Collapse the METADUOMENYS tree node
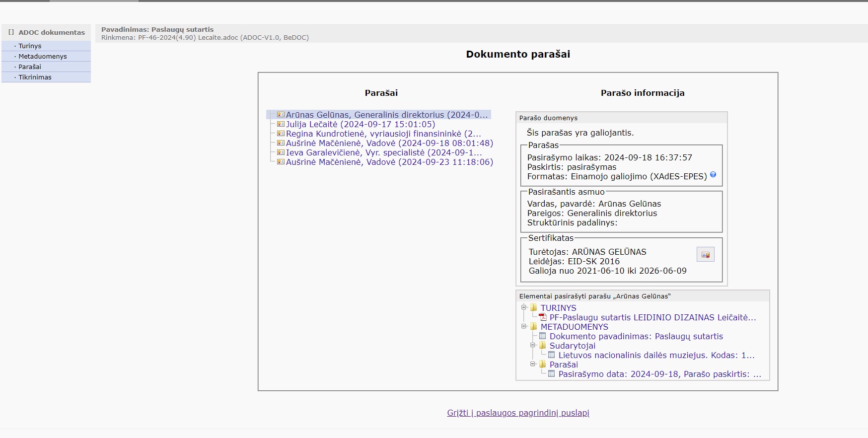 coord(523,326)
